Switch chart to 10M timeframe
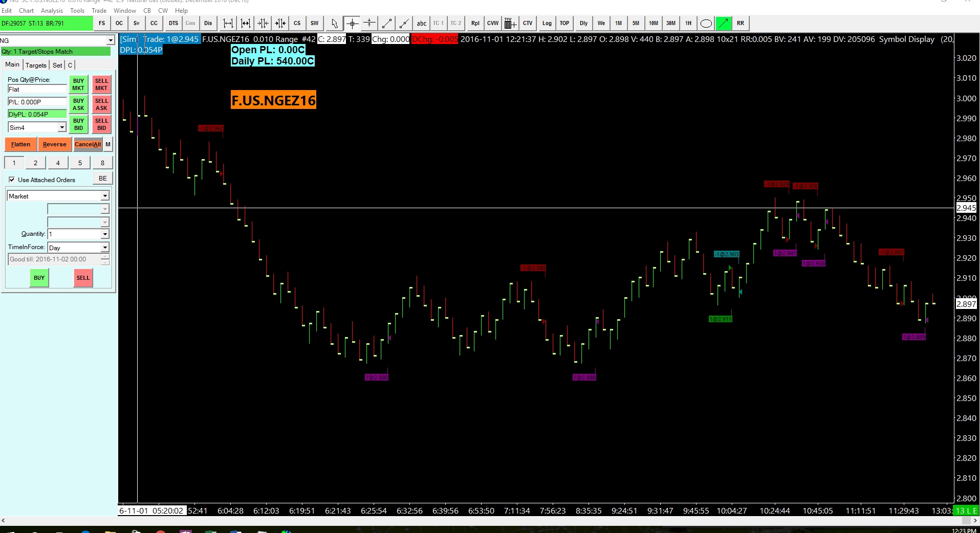The height and width of the screenshot is (533, 980). pos(654,24)
